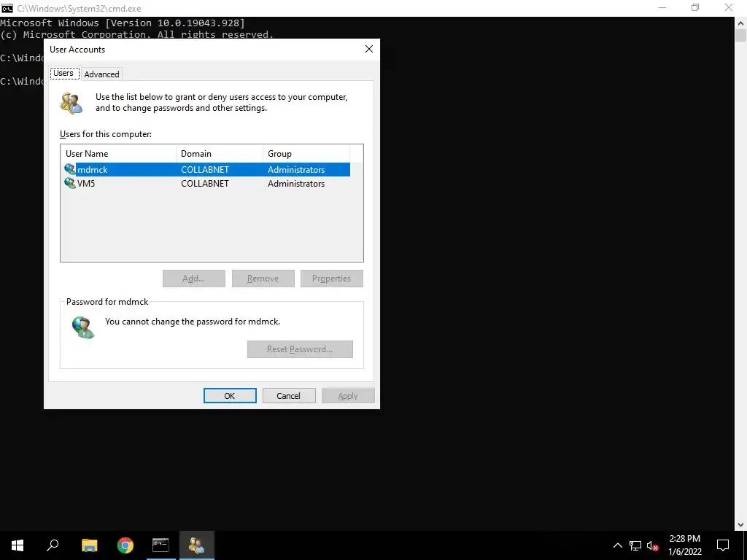Click the disabled Reset Password... button

pyautogui.click(x=300, y=349)
